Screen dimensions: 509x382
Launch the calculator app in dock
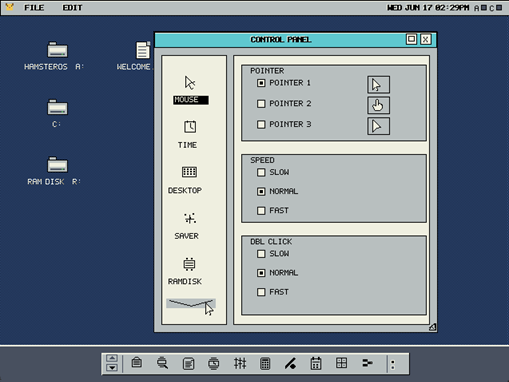[x=265, y=363]
